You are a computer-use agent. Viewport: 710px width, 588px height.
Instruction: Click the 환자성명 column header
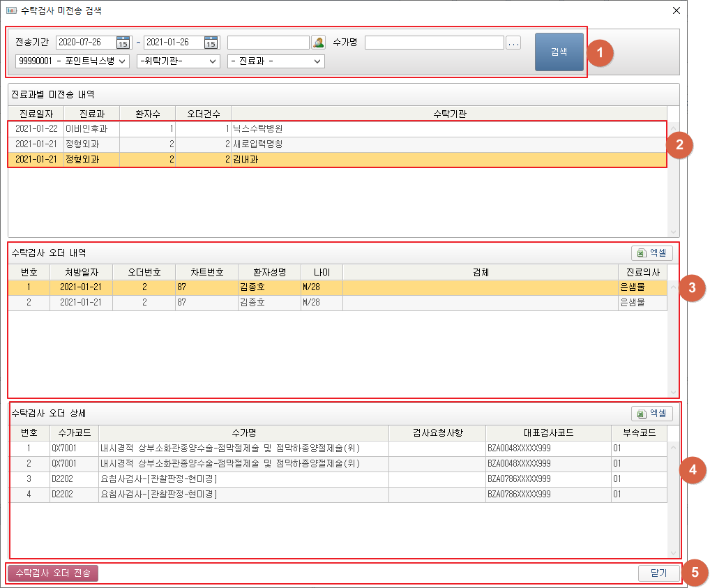269,271
